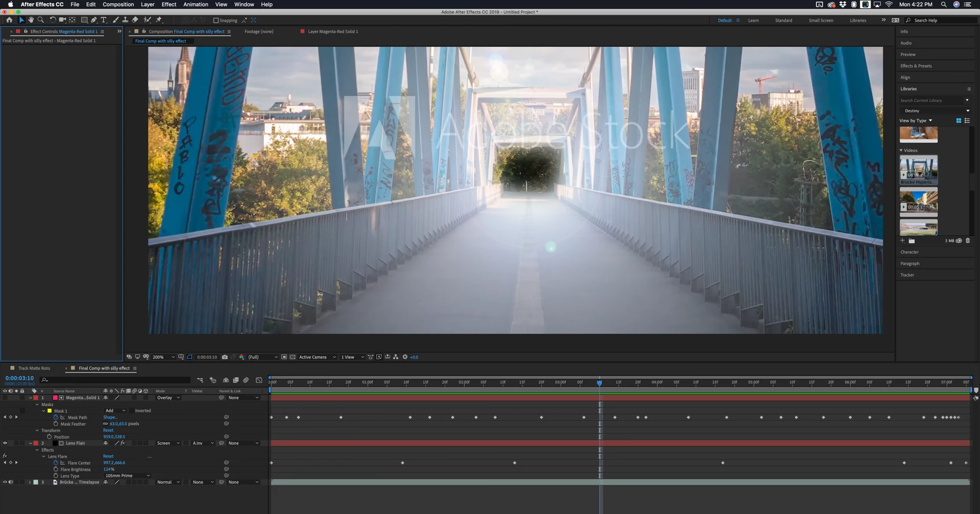Select the Hand tool
This screenshot has height=514, width=980.
point(31,20)
